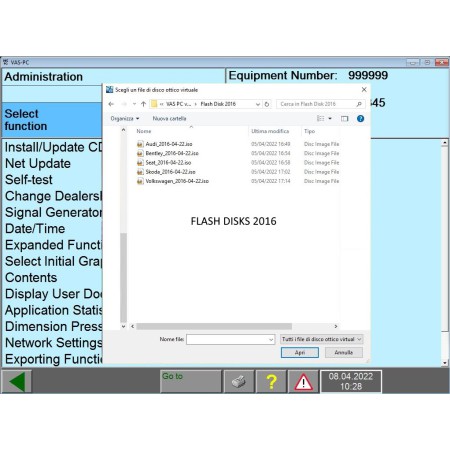Image resolution: width=450 pixels, height=450 pixels.
Task: Click the red warning triangle button
Action: [x=303, y=381]
